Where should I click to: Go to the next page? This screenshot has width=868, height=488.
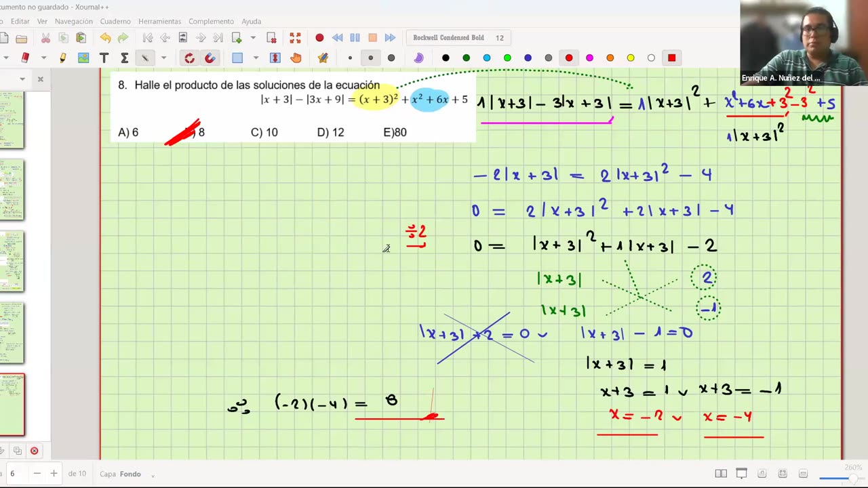tap(201, 38)
